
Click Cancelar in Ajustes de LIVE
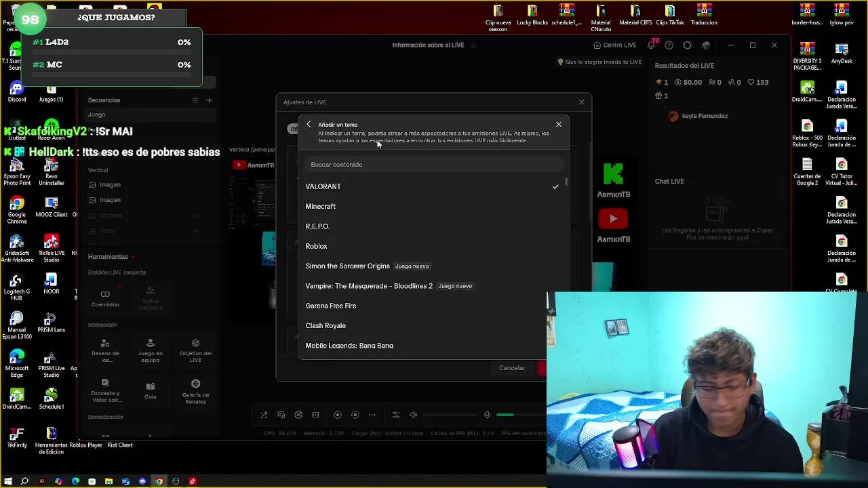pyautogui.click(x=512, y=368)
